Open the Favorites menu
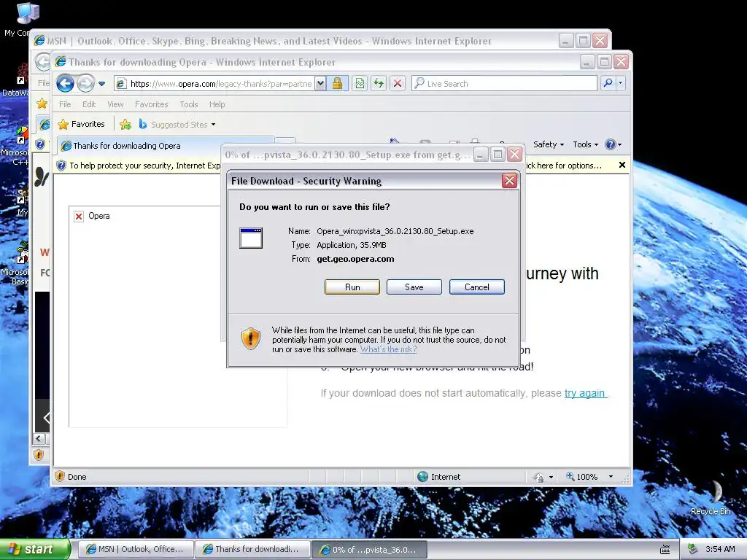747x560 pixels. (152, 104)
